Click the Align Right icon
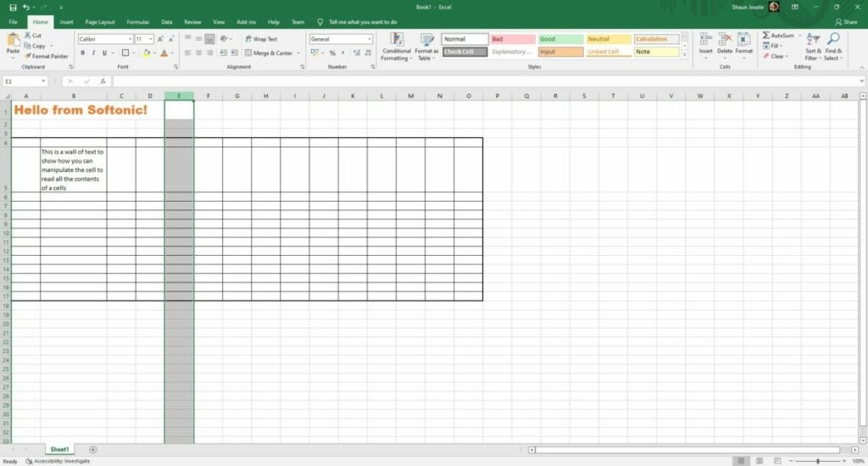This screenshot has height=466, width=868. coord(209,53)
